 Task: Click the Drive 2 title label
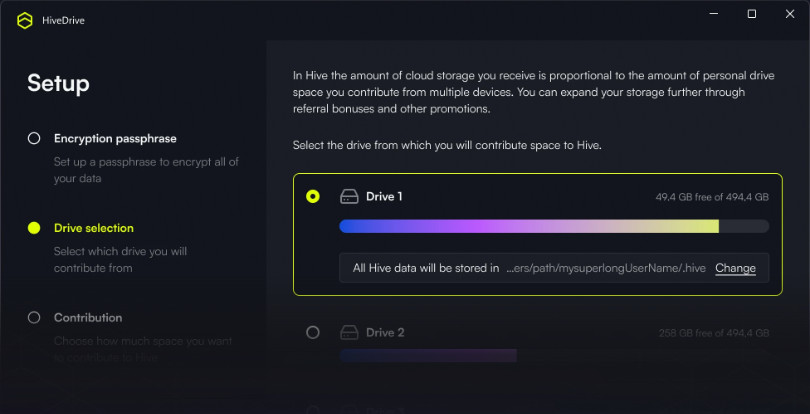[x=385, y=332]
